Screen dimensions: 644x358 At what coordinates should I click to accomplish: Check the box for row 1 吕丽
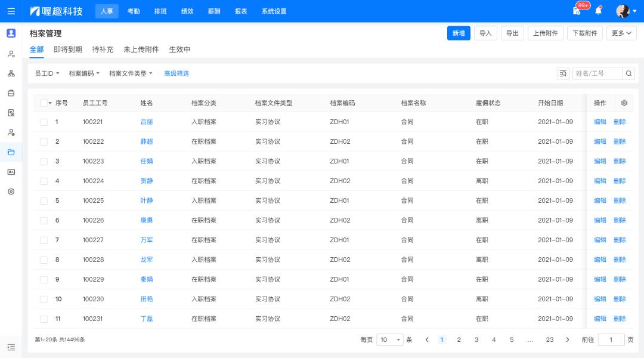(x=44, y=122)
